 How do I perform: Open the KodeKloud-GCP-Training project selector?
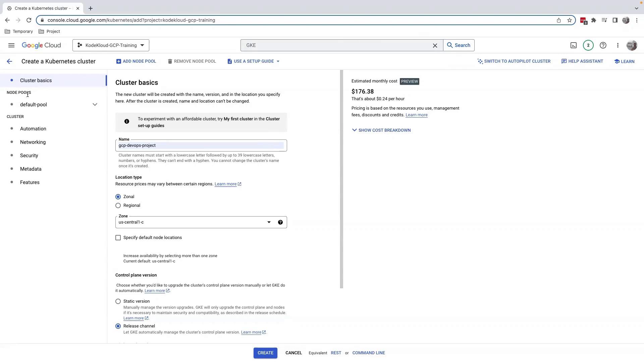[x=111, y=45]
